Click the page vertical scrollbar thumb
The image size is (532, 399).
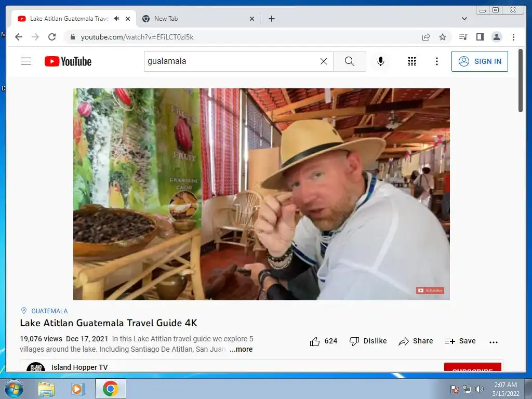click(521, 81)
